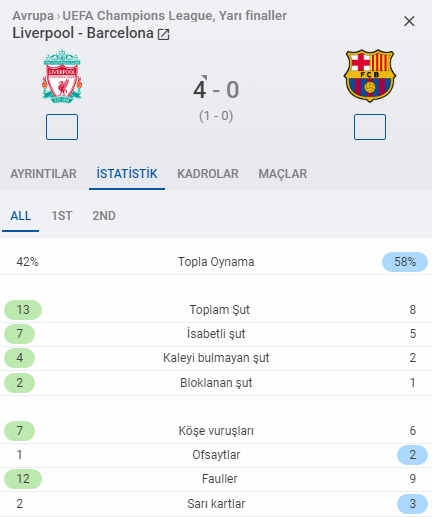Click the Liverpool club crest
This screenshot has height=517, width=432.
pos(62,76)
